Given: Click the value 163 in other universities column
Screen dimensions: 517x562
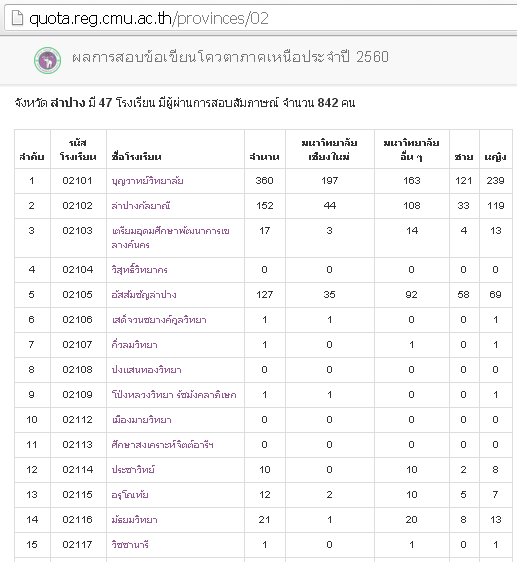Looking at the screenshot, I should point(412,181).
